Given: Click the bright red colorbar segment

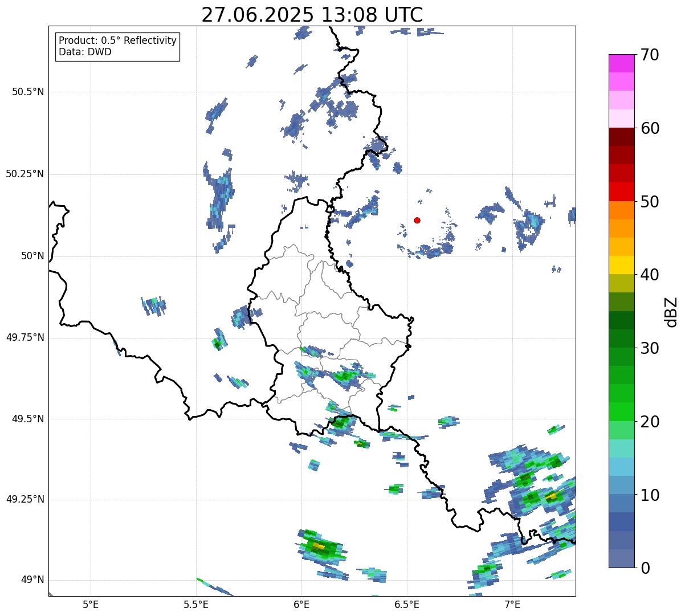Looking at the screenshot, I should 621,191.
